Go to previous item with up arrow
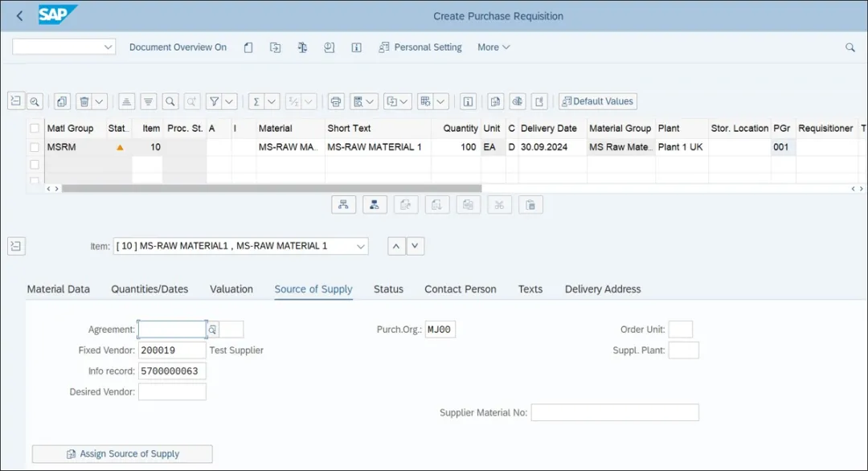 (x=395, y=246)
